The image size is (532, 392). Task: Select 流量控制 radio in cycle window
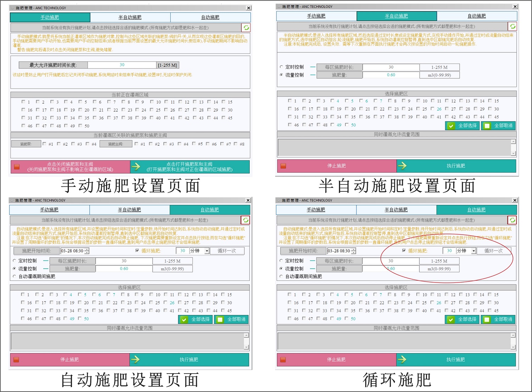click(x=281, y=269)
